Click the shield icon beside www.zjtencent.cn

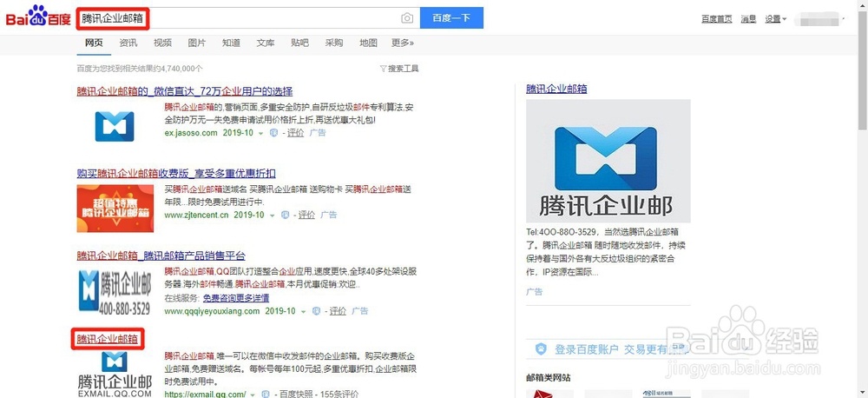coord(285,215)
